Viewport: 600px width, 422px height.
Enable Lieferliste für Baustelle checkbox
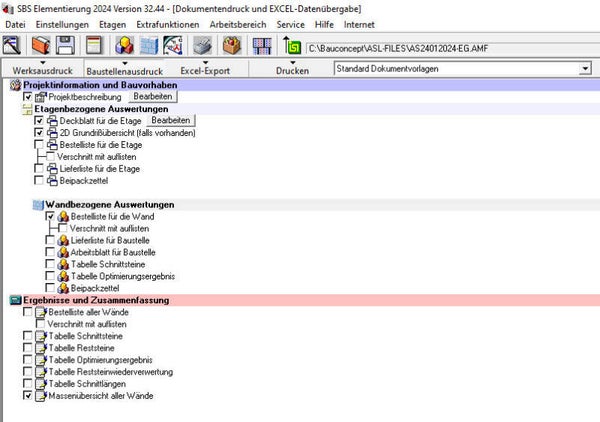coord(50,240)
